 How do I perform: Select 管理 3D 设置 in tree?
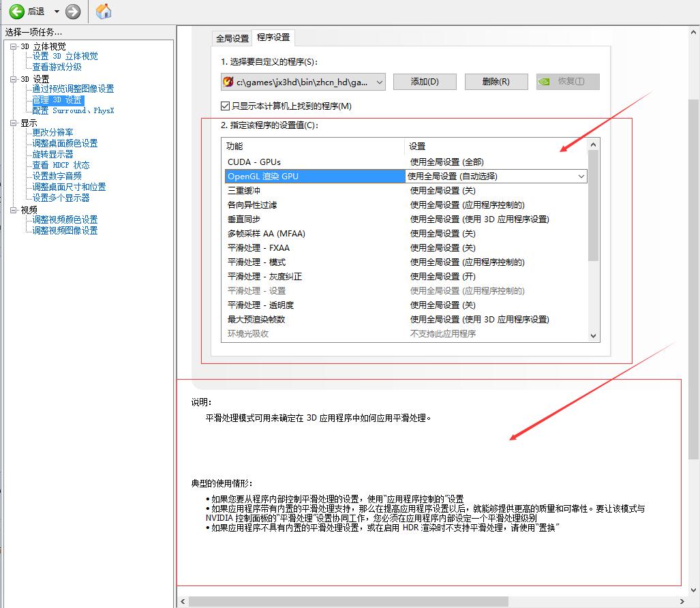click(x=57, y=100)
